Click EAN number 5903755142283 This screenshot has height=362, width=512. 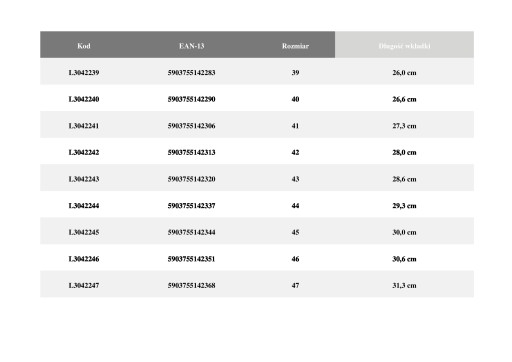pyautogui.click(x=191, y=73)
